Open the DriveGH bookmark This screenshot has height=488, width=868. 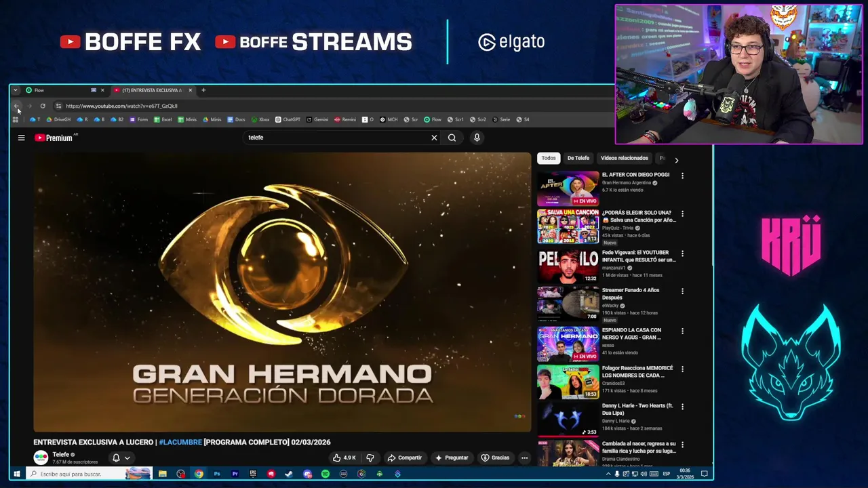tap(58, 119)
